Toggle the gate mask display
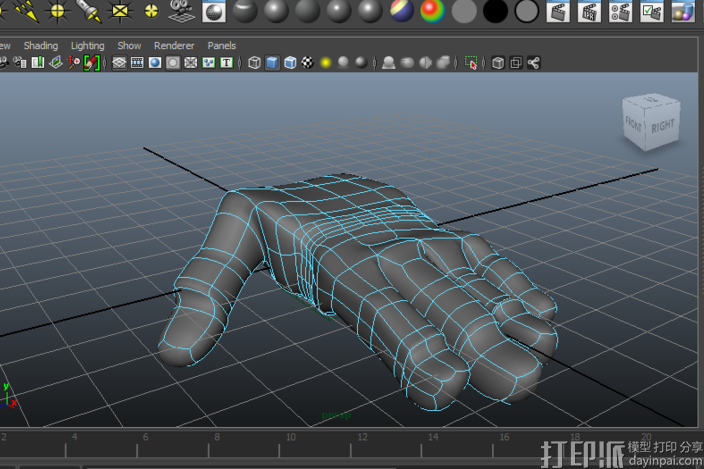Screen dimensions: 704x469 coord(173,63)
